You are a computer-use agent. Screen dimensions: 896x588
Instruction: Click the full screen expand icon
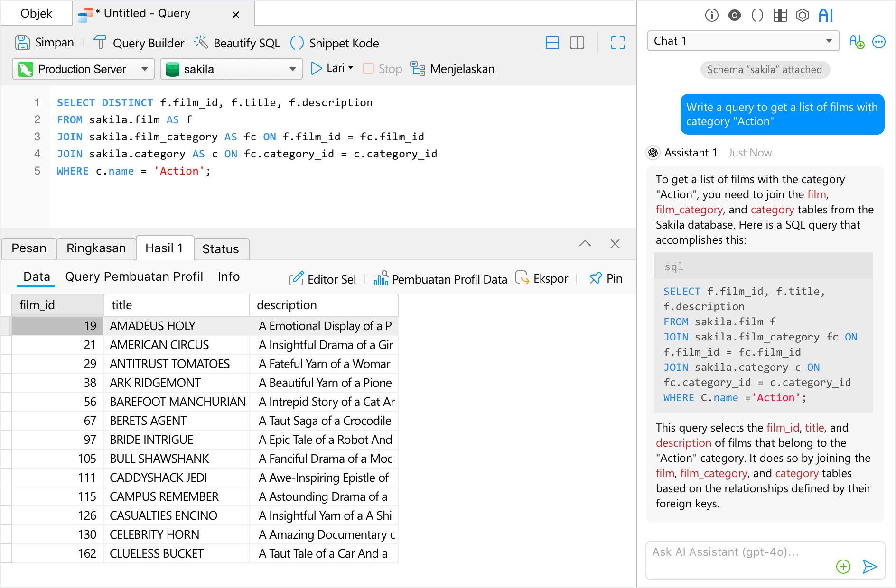coord(617,43)
